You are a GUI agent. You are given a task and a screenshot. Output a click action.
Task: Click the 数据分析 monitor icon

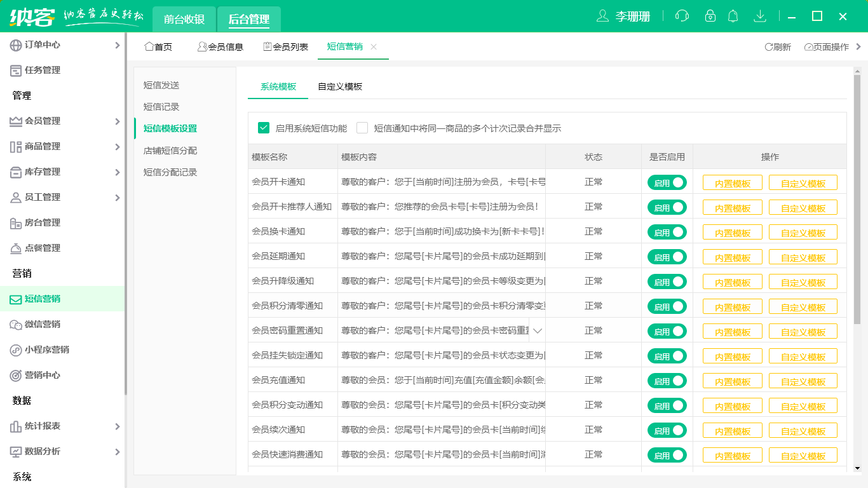tap(16, 452)
